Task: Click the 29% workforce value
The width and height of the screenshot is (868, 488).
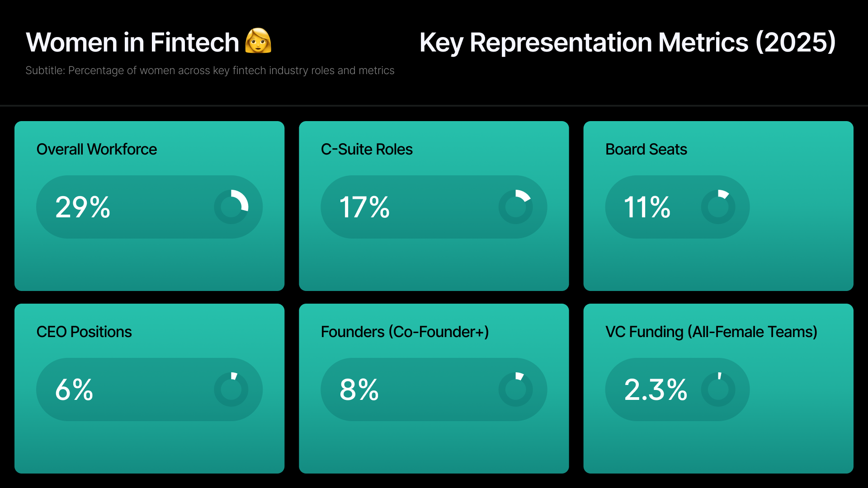Action: (83, 207)
